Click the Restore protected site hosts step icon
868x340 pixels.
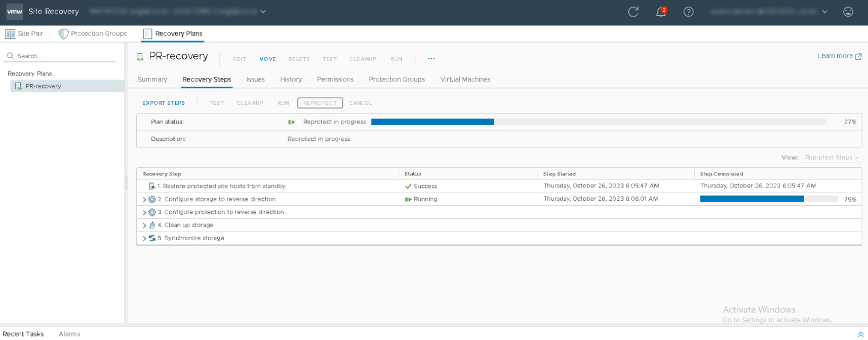(x=152, y=186)
